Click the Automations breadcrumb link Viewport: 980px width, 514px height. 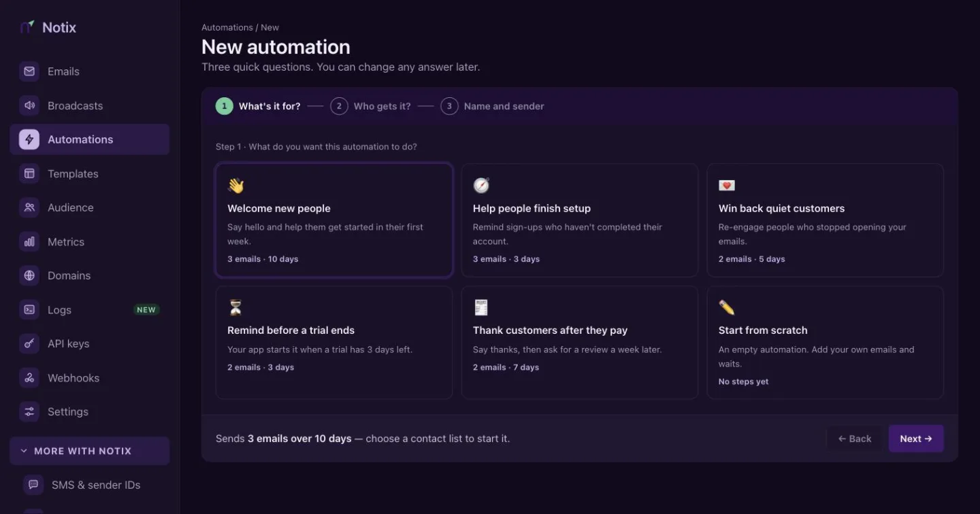tap(227, 27)
